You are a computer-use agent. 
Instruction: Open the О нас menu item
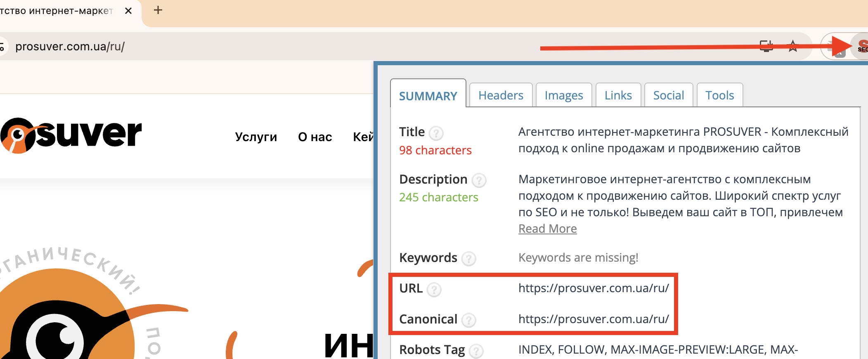click(x=315, y=137)
